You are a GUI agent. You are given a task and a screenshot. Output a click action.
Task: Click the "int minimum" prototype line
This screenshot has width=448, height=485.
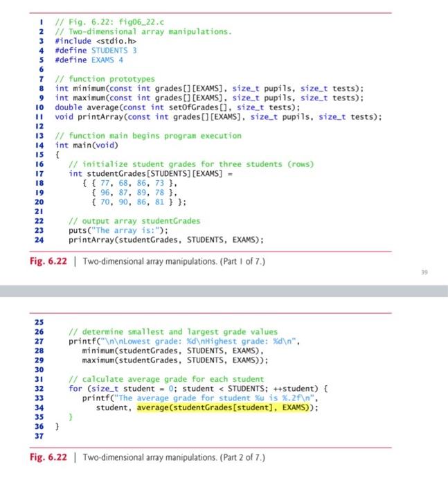click(209, 89)
